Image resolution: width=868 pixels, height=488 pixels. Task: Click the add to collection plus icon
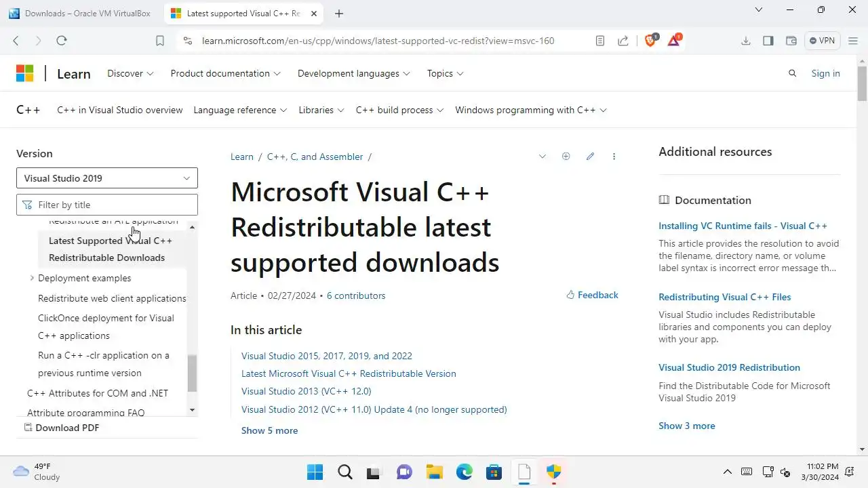(566, 157)
